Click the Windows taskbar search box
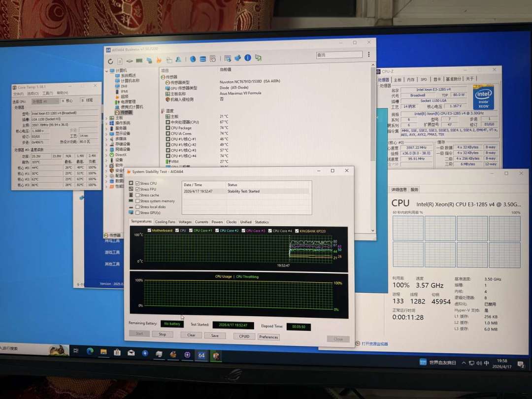Viewport: 532px width, 399px height. click(34, 349)
